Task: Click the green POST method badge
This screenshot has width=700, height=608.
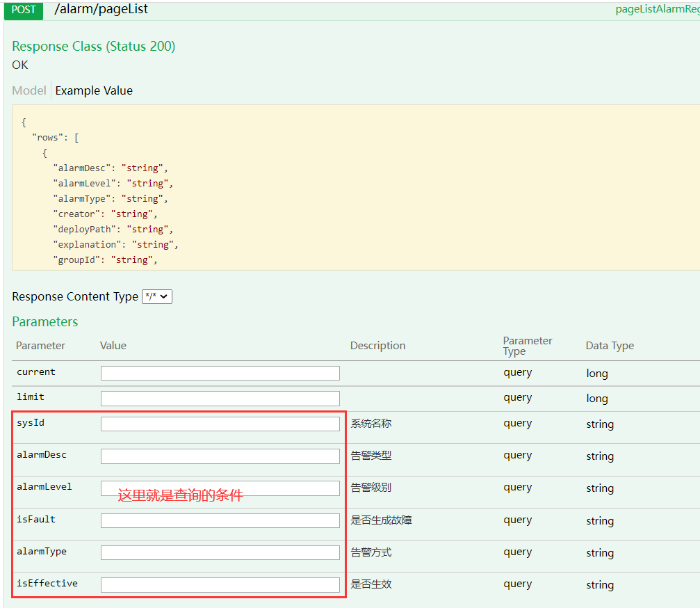Action: (24, 10)
